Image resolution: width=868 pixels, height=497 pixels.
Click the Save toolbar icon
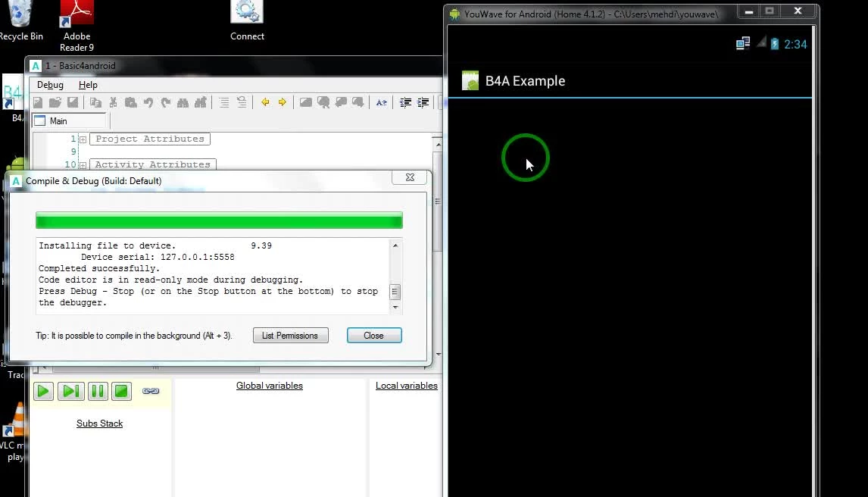click(73, 102)
